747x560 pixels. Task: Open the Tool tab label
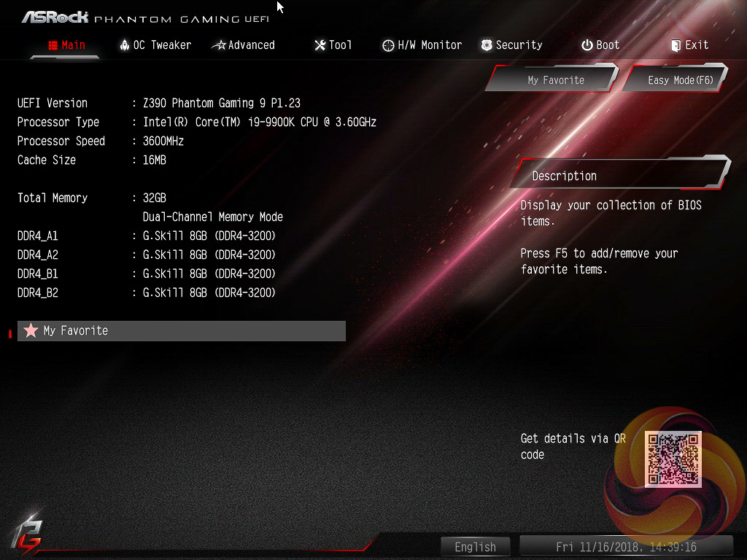[340, 45]
